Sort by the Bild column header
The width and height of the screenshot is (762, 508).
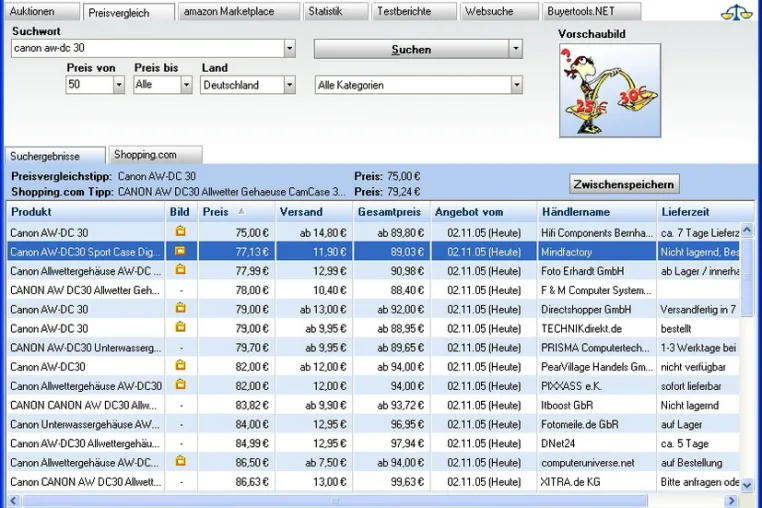point(181,211)
